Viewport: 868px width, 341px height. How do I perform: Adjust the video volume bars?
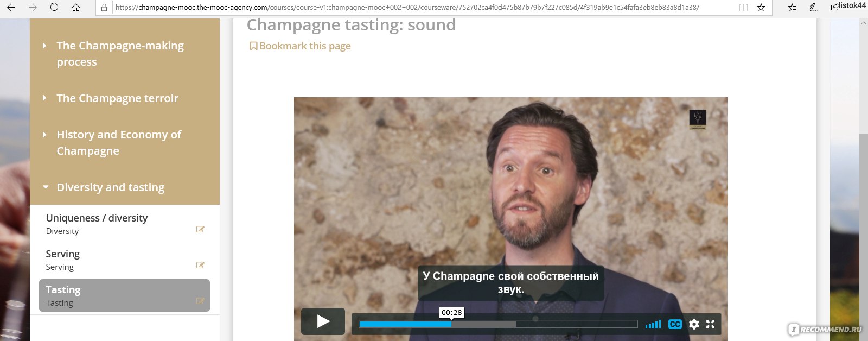click(653, 324)
